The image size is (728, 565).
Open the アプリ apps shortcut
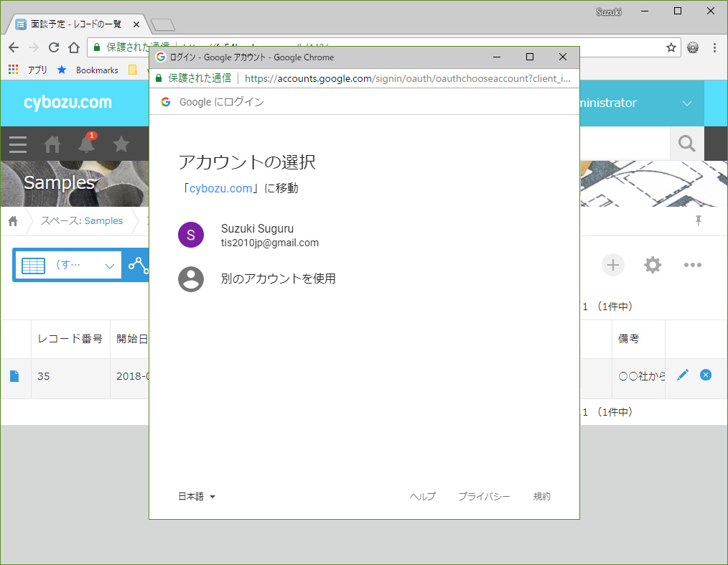click(x=28, y=70)
